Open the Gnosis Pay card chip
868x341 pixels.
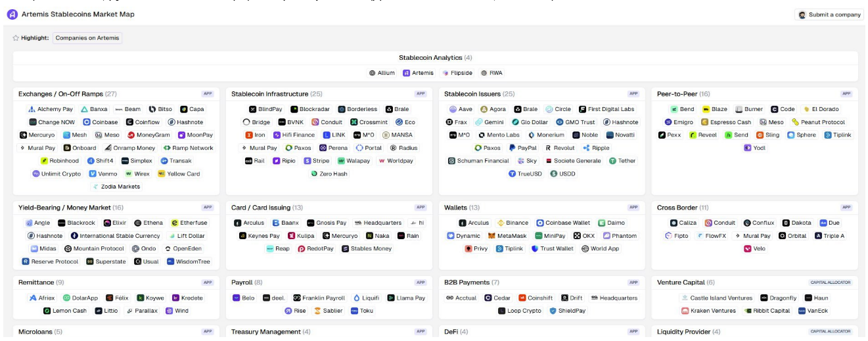327,223
